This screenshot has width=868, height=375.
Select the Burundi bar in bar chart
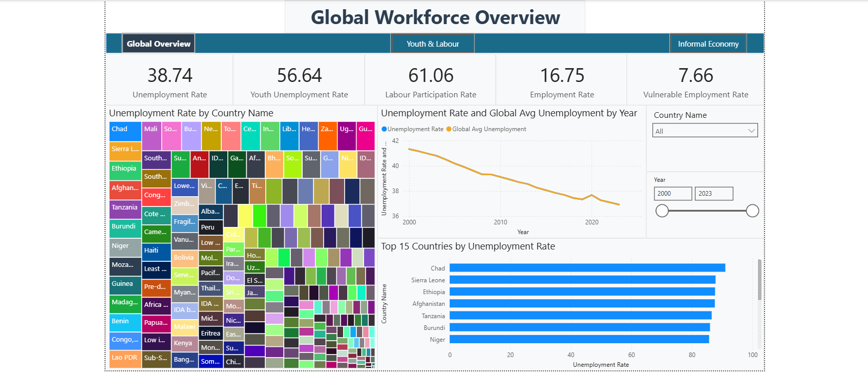(x=580, y=327)
